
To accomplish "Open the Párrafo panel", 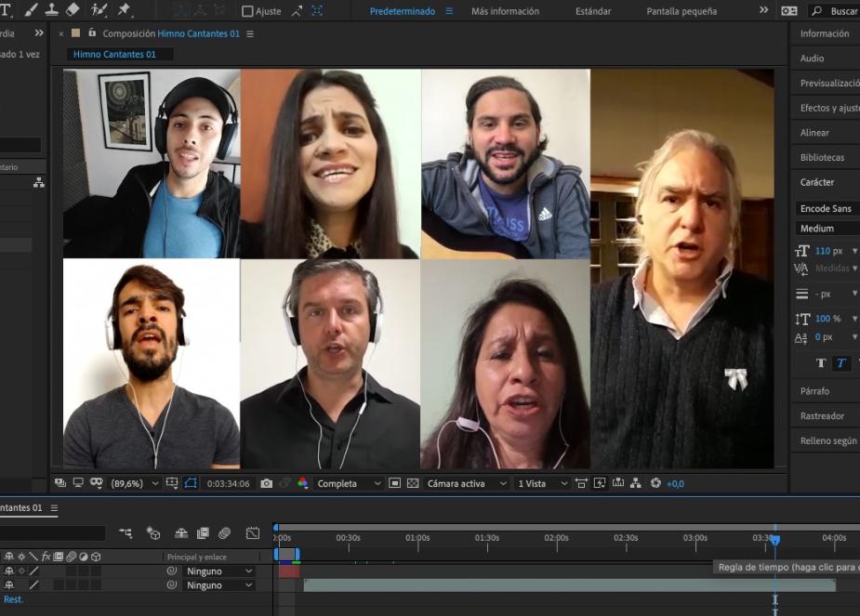I will 814,391.
